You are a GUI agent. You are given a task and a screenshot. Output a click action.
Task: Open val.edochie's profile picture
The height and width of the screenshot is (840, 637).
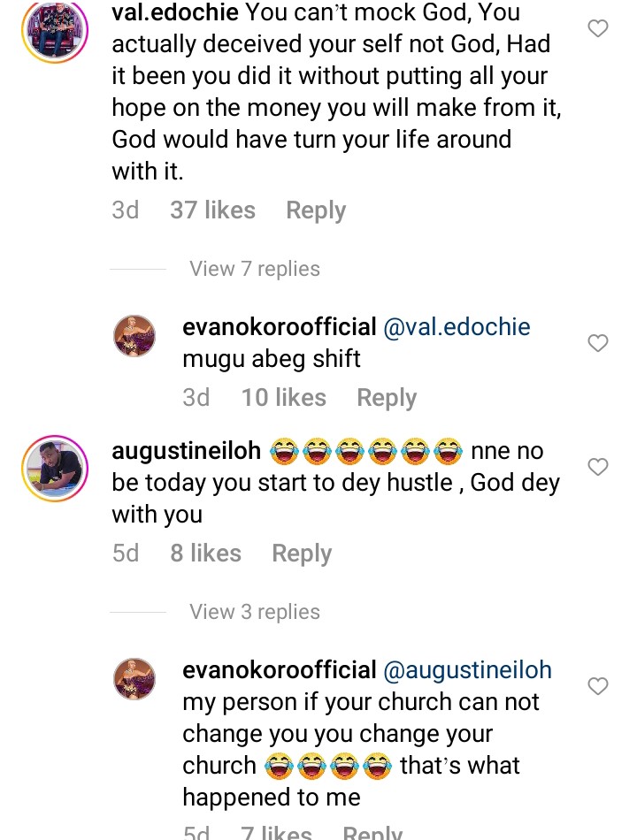[x=55, y=30]
